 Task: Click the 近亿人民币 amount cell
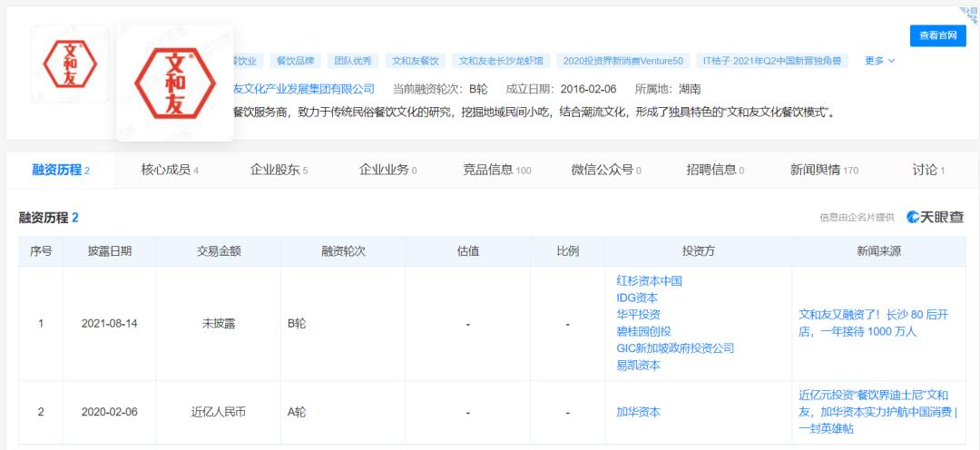[218, 412]
